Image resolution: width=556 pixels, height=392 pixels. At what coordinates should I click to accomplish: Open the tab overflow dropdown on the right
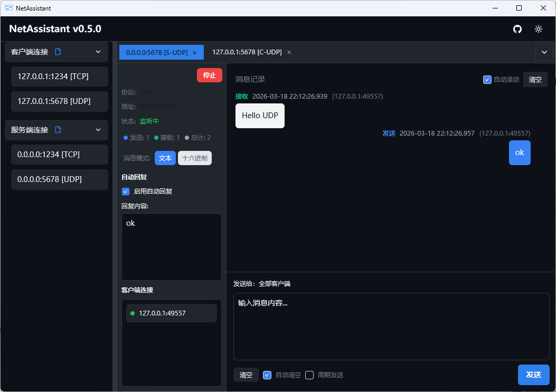tap(544, 52)
